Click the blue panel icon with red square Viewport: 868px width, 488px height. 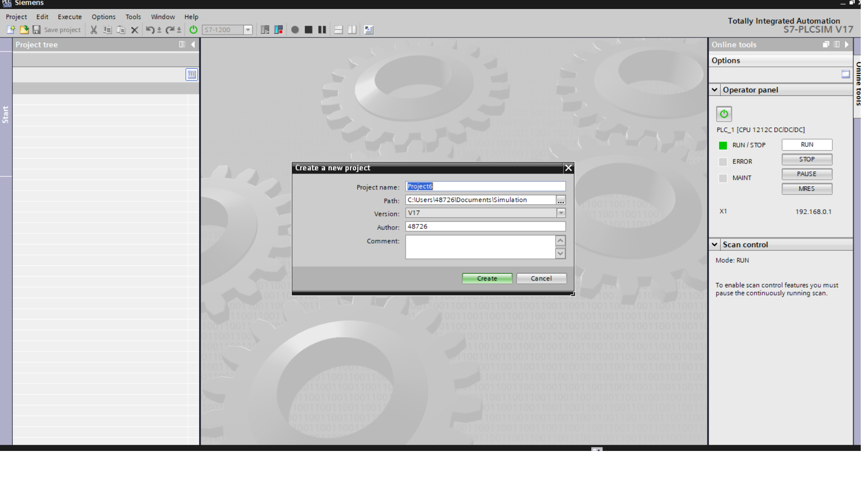tap(278, 30)
